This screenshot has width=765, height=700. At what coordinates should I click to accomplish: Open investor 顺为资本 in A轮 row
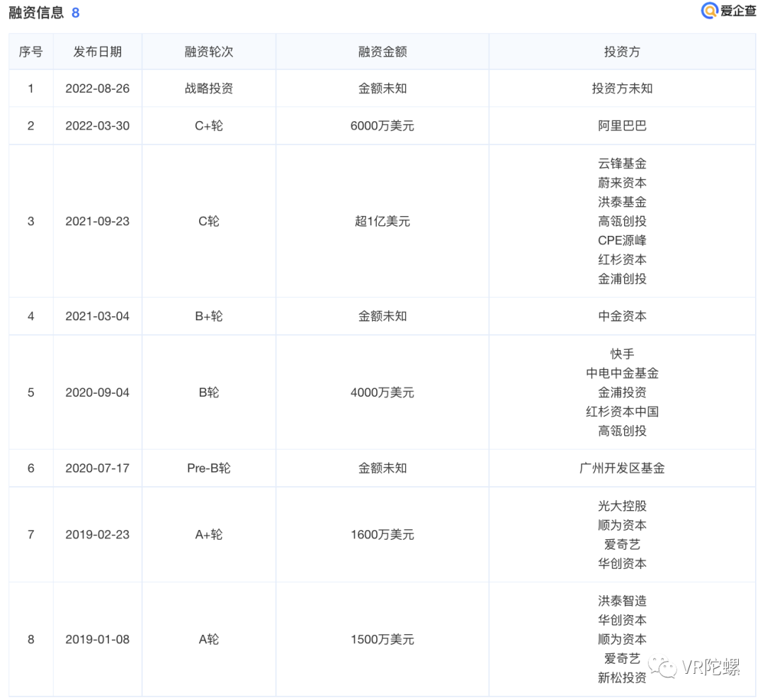pyautogui.click(x=622, y=640)
